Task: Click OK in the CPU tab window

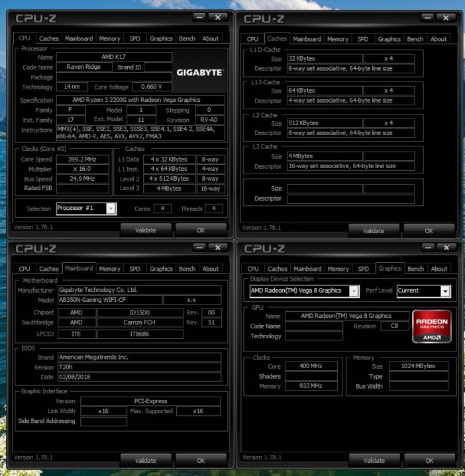Action: pos(201,230)
